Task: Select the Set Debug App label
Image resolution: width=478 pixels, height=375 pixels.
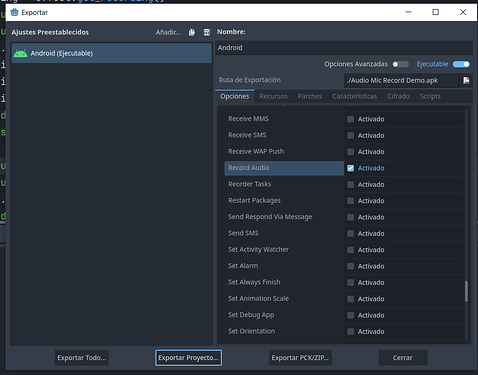Action: (251, 315)
